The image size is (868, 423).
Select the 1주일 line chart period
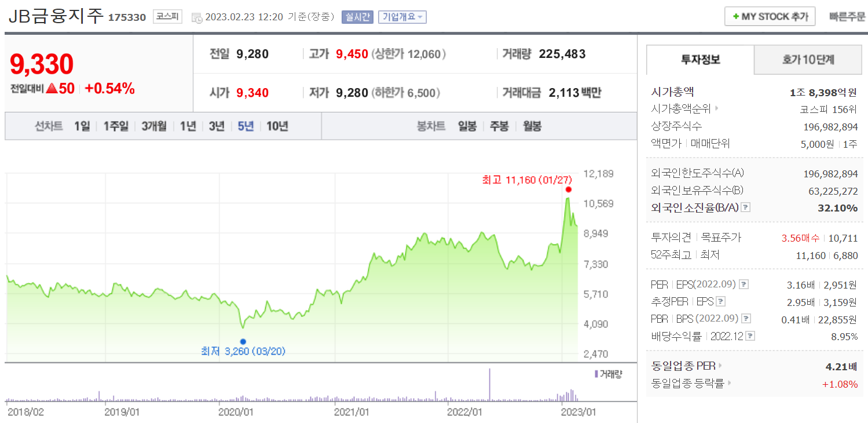116,126
